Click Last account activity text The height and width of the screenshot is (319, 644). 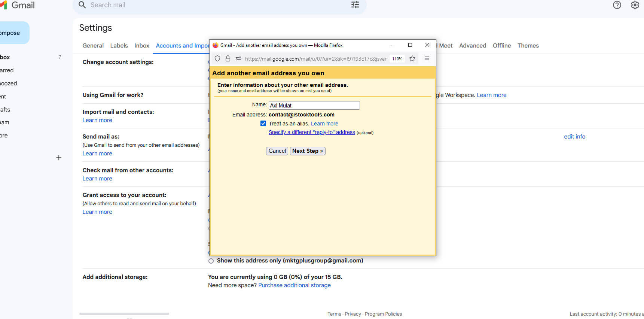(607, 314)
